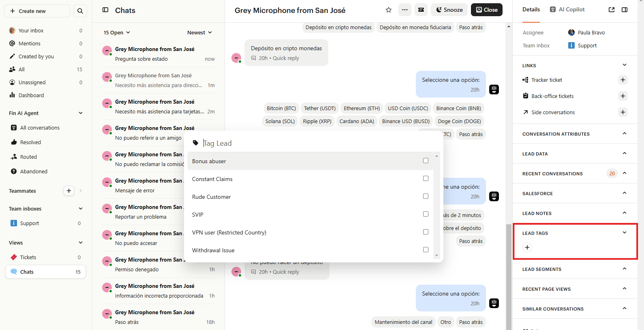Open Dashboard in the left sidebar

pos(31,95)
